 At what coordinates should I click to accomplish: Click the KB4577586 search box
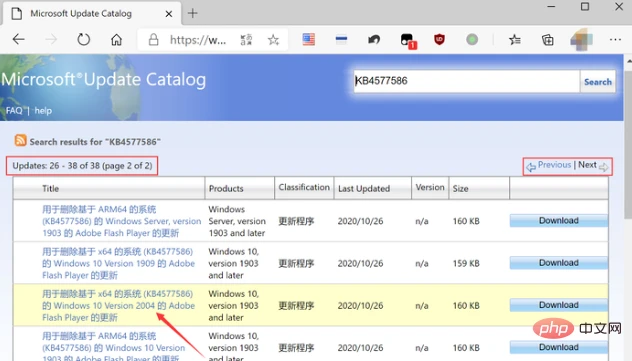coord(466,81)
